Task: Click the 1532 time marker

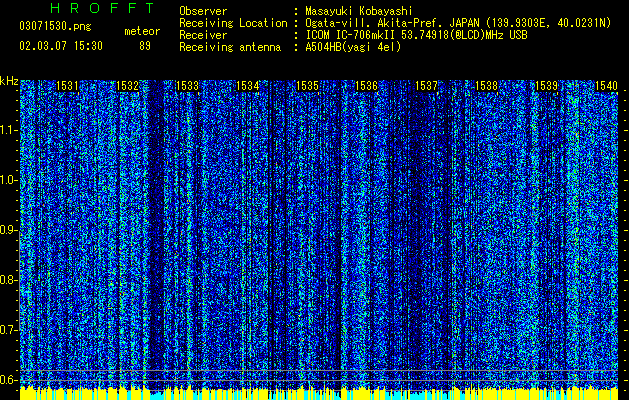Action: tap(127, 86)
